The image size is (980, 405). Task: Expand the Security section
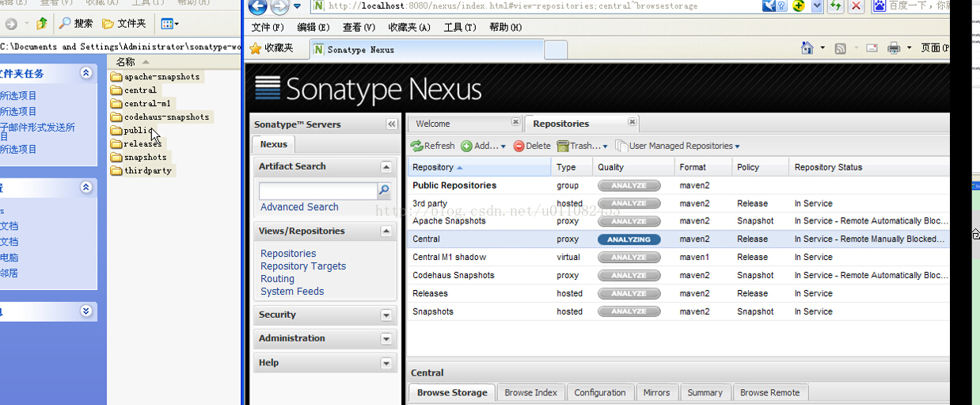386,315
